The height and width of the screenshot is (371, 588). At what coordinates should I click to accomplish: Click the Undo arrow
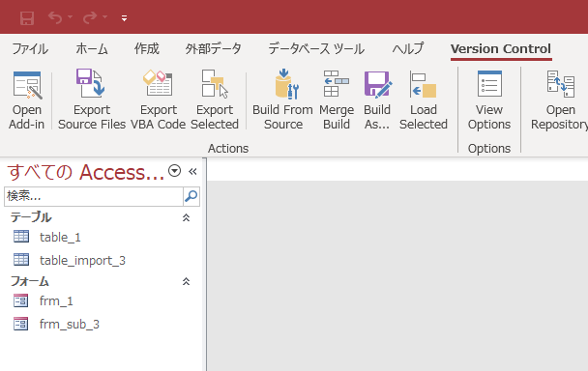[55, 17]
